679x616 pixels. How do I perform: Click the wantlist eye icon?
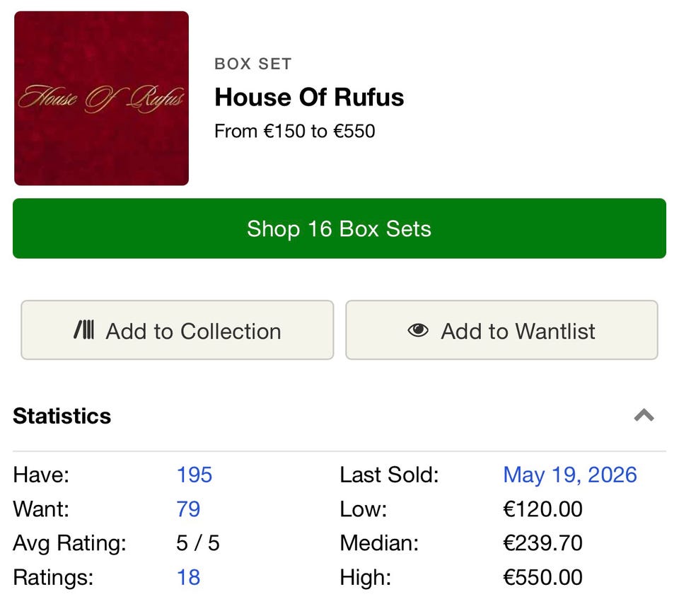[418, 330]
